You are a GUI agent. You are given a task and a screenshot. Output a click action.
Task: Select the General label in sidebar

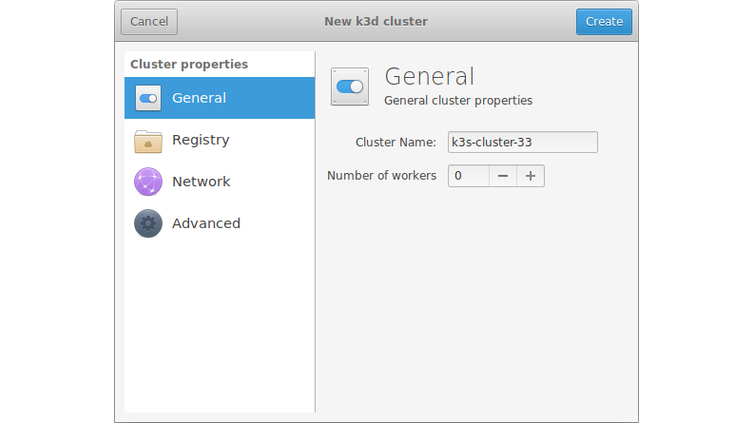click(199, 98)
